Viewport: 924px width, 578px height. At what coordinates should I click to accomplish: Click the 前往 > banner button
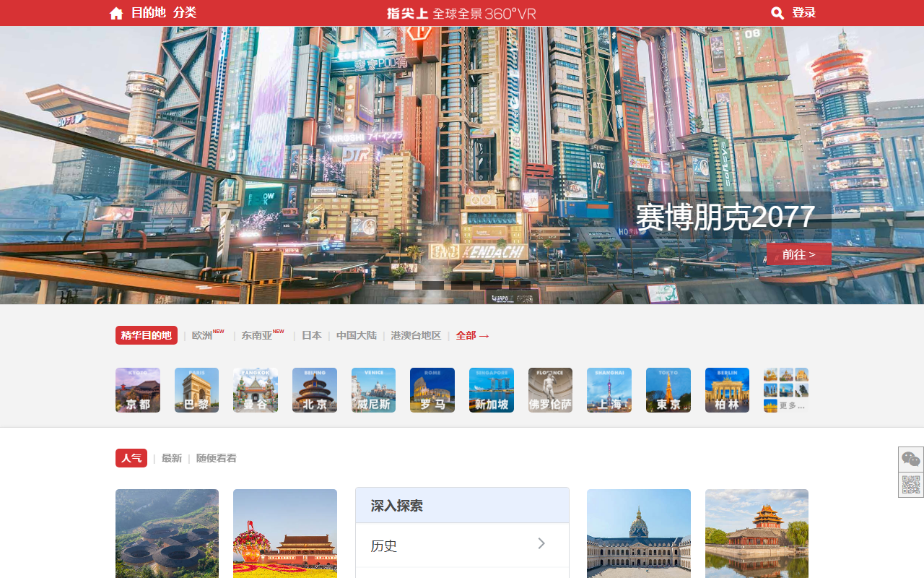[x=799, y=254]
